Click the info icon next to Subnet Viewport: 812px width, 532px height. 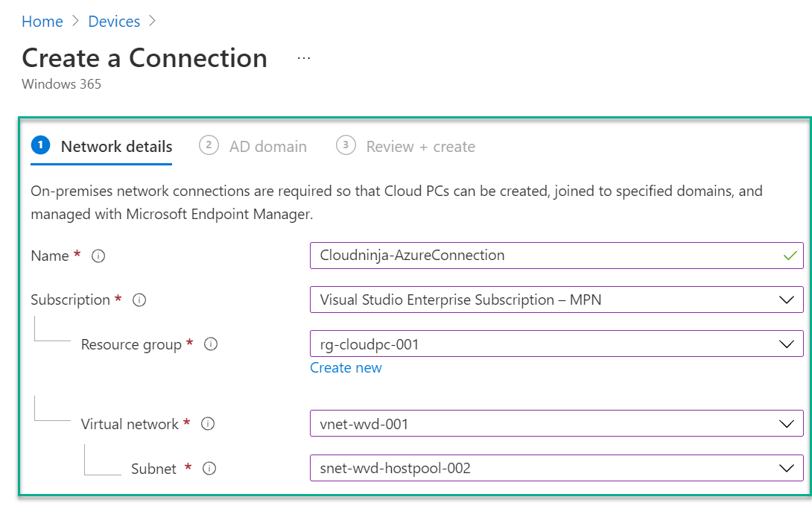pyautogui.click(x=209, y=468)
